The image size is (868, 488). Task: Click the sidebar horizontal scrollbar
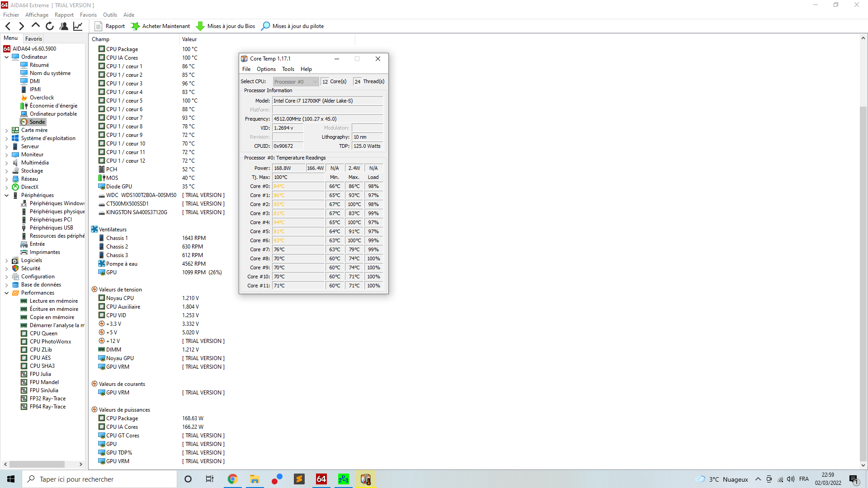click(37, 464)
